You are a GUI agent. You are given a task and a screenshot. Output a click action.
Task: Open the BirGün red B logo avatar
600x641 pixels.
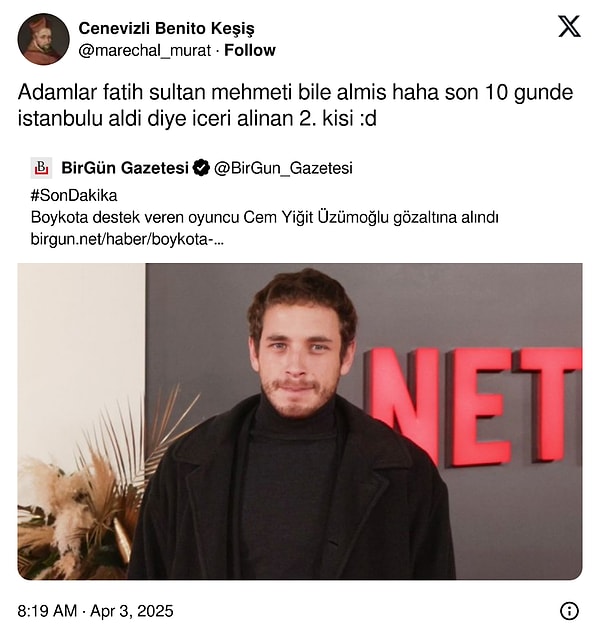coord(41,168)
